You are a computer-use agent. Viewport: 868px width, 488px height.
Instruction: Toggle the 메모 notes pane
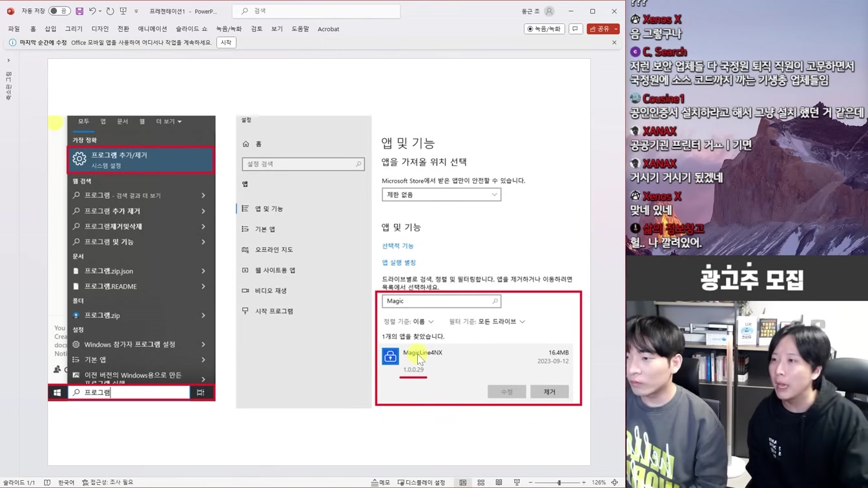pyautogui.click(x=381, y=482)
